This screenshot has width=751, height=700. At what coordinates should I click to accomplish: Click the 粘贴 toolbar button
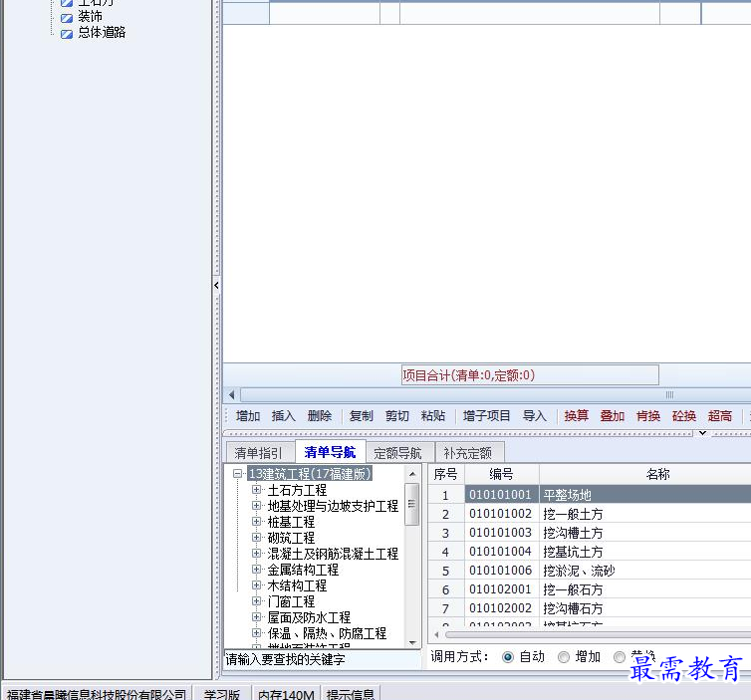pyautogui.click(x=433, y=415)
